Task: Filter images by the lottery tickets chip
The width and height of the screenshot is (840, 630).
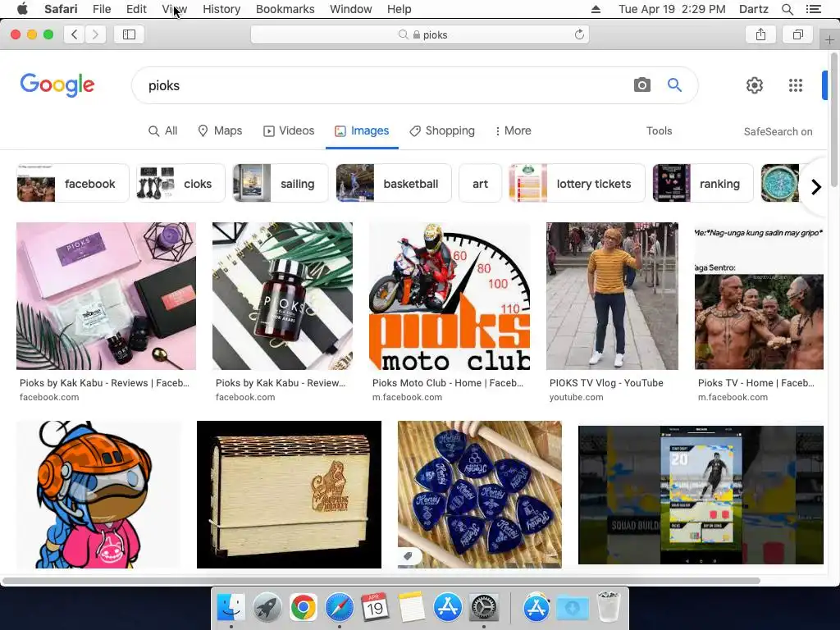Action: click(577, 183)
